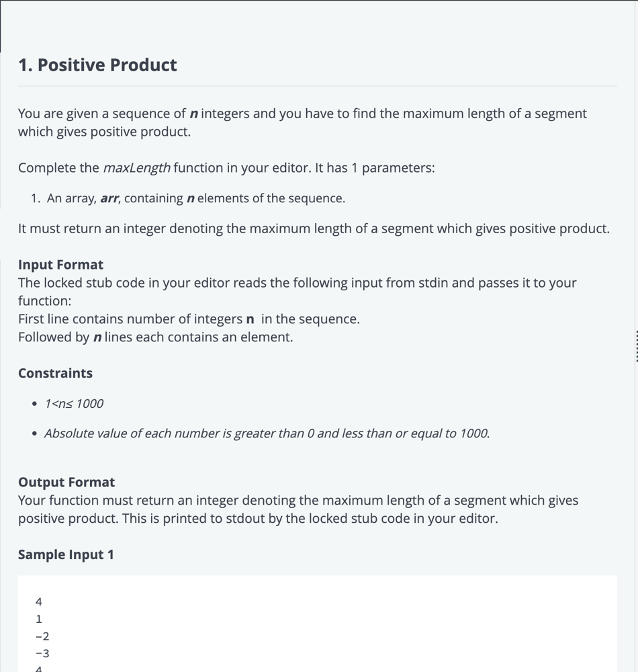Click the panel resize handle on right edge
Viewport: 638px width, 672px height.
click(x=636, y=346)
